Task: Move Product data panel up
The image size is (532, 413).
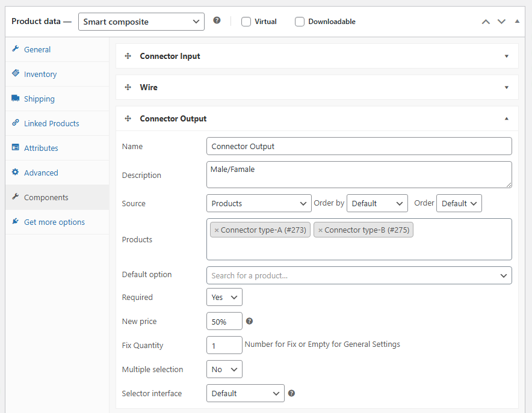Action: (486, 22)
